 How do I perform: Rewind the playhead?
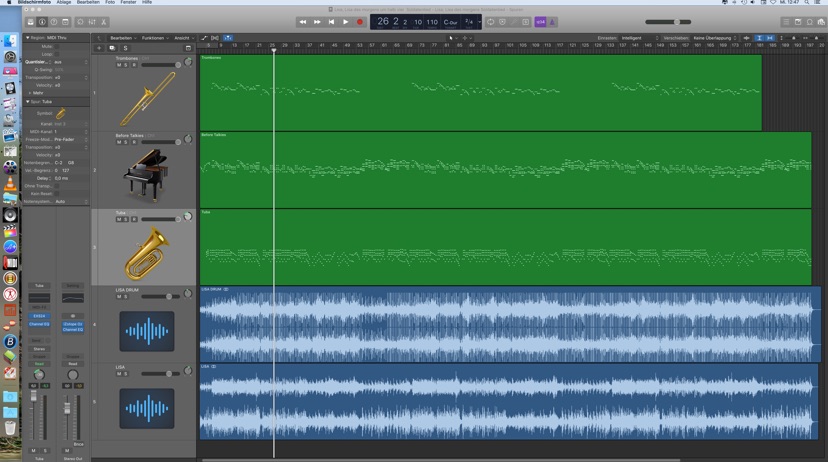(303, 22)
